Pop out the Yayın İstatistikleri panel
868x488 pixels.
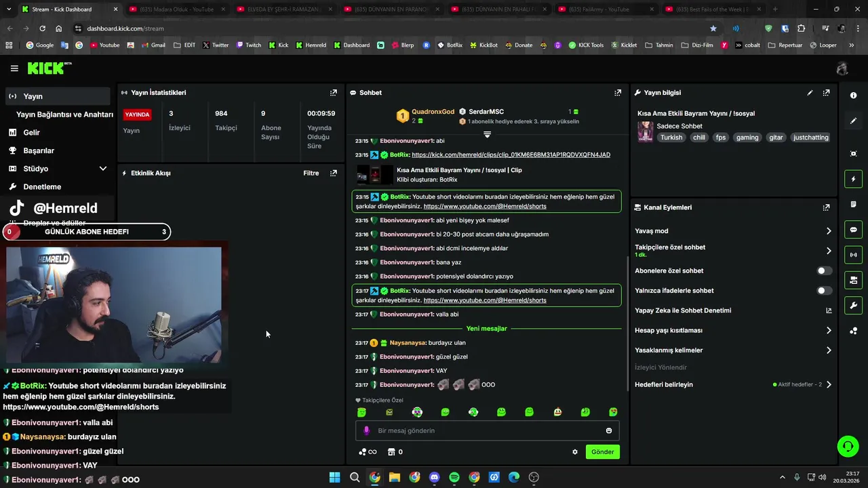334,93
